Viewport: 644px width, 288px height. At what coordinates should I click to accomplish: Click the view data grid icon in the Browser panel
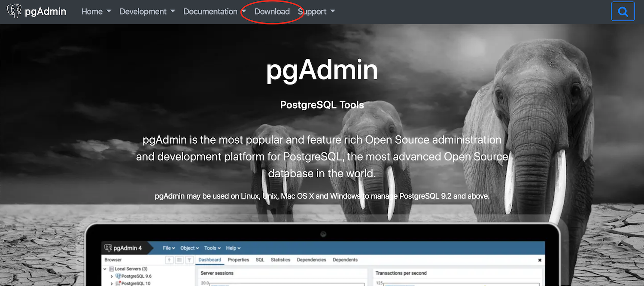pyautogui.click(x=179, y=260)
